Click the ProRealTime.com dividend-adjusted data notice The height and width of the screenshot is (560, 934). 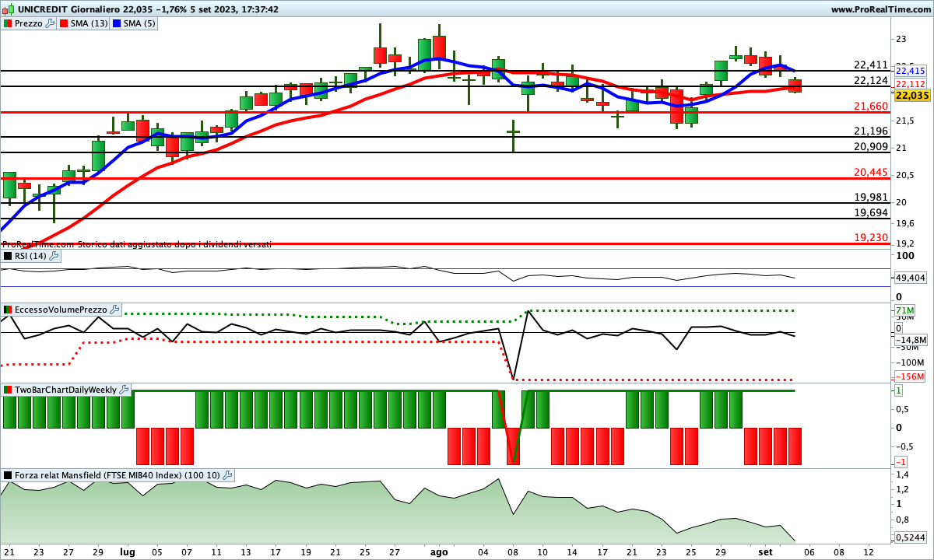coord(137,244)
